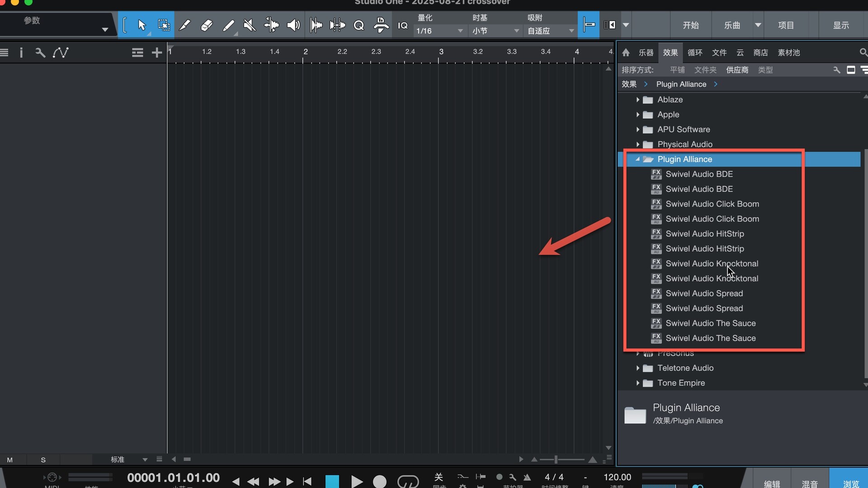This screenshot has width=868, height=488.
Task: Switch to the 循环 tab
Action: click(695, 52)
